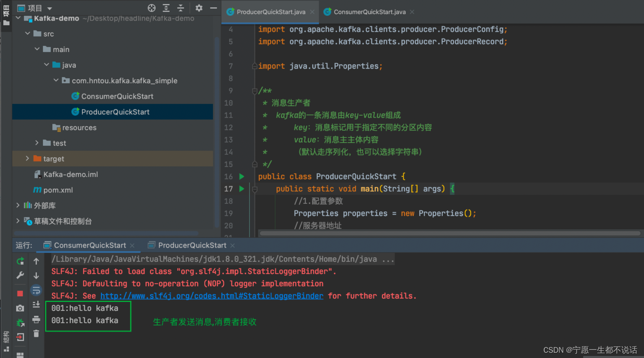Screen dimensions: 644x358
Task: Open project panel settings gear
Action: point(199,8)
